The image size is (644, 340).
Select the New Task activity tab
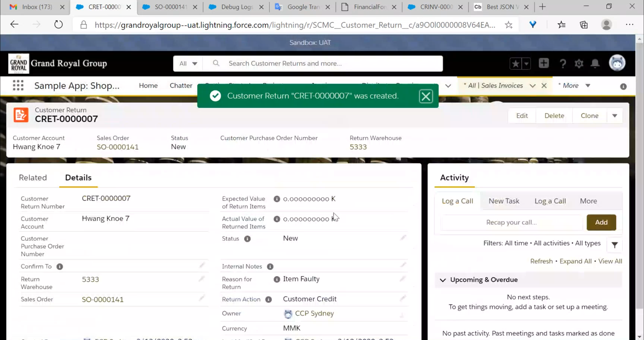click(504, 201)
